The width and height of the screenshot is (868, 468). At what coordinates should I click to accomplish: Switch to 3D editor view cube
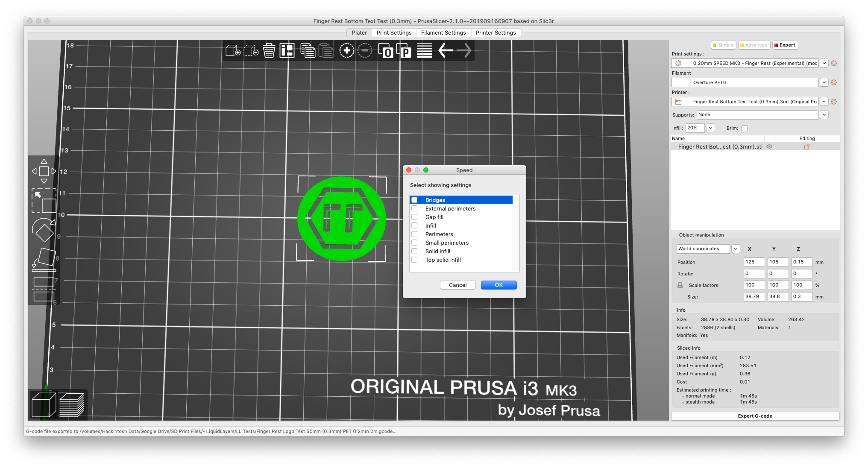(x=44, y=405)
